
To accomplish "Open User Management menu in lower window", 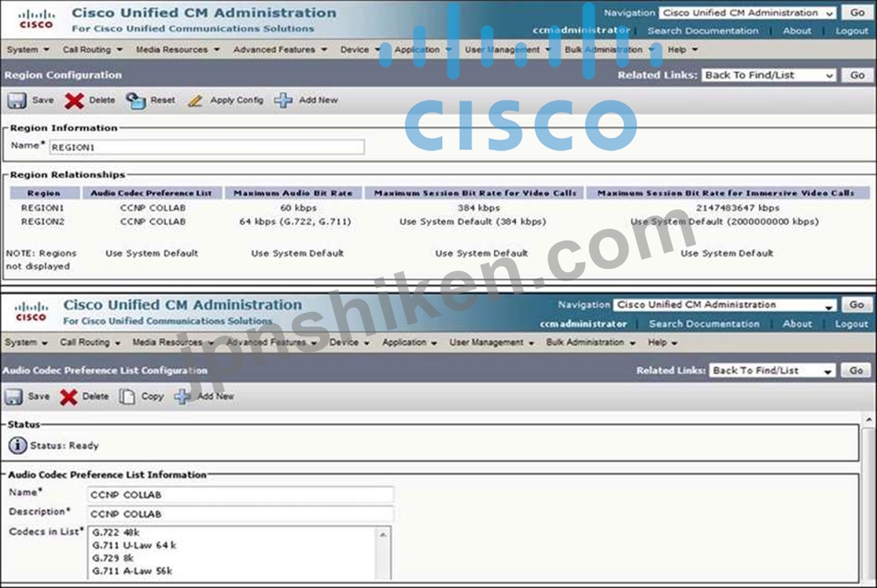I will tap(491, 342).
